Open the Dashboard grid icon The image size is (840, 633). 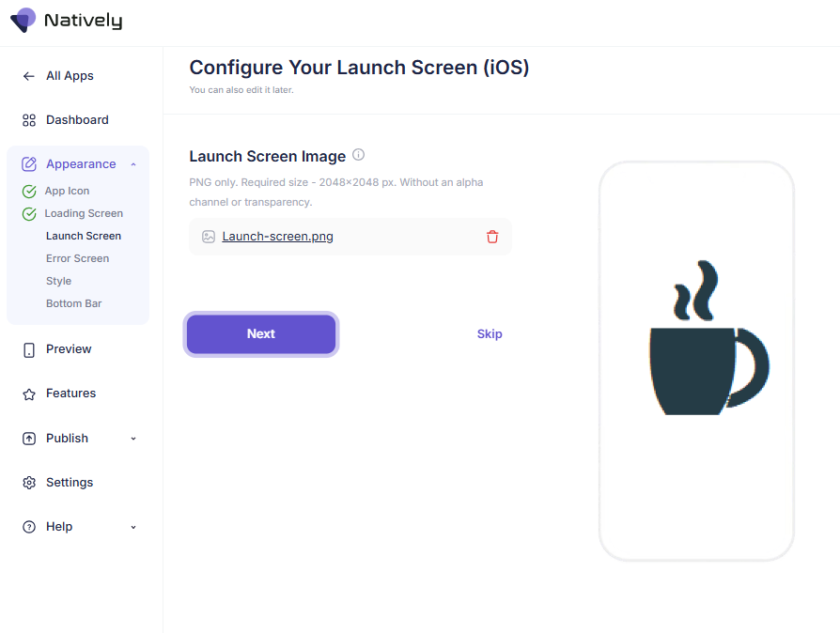[29, 120]
